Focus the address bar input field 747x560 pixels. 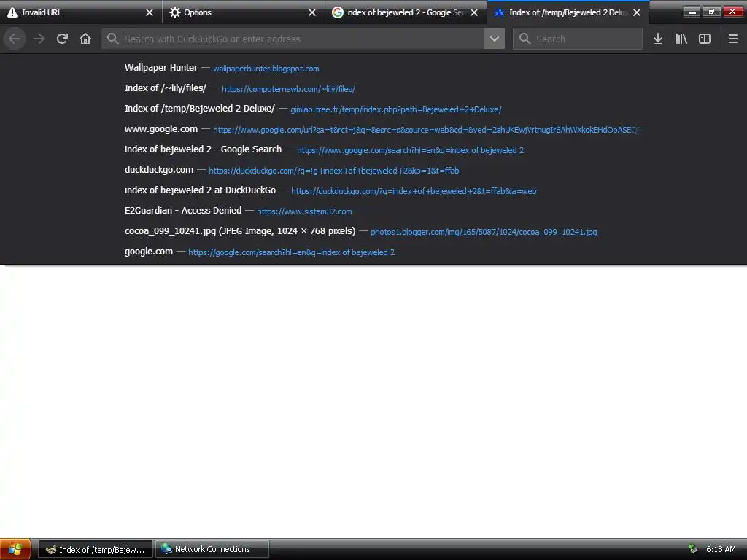303,39
